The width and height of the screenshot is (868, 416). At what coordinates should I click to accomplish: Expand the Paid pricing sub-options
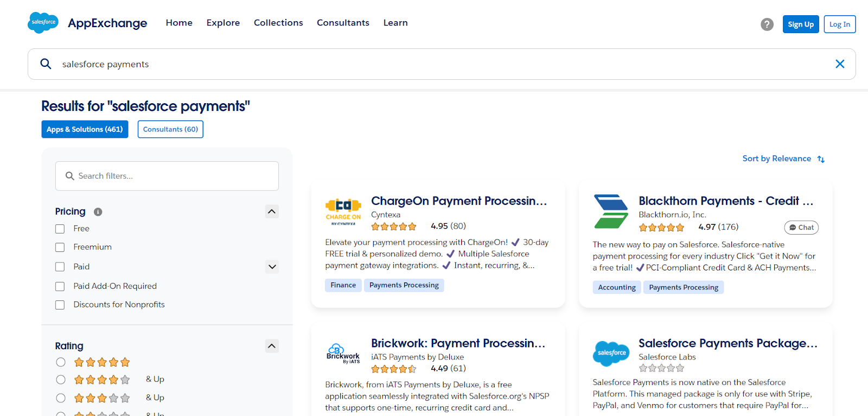(272, 267)
